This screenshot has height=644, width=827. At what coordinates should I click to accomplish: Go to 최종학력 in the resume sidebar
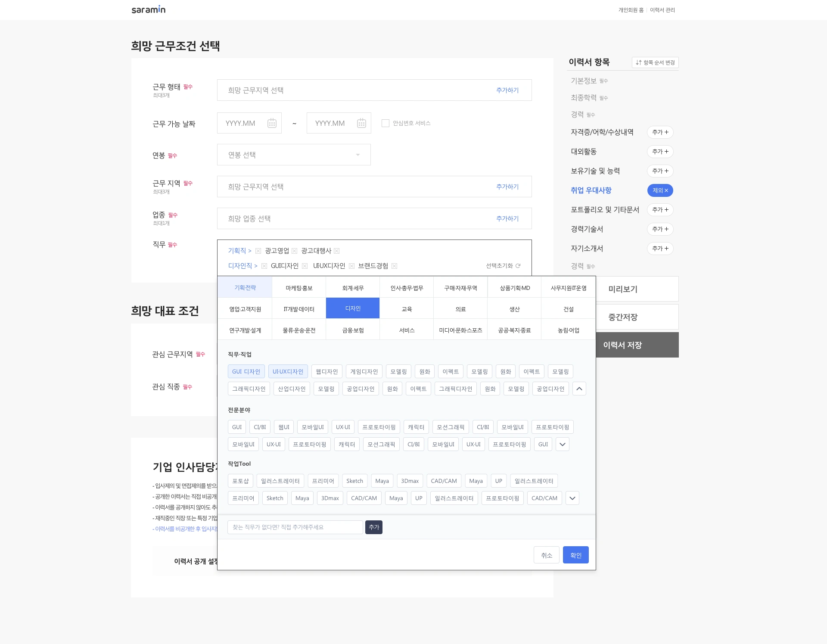click(584, 98)
